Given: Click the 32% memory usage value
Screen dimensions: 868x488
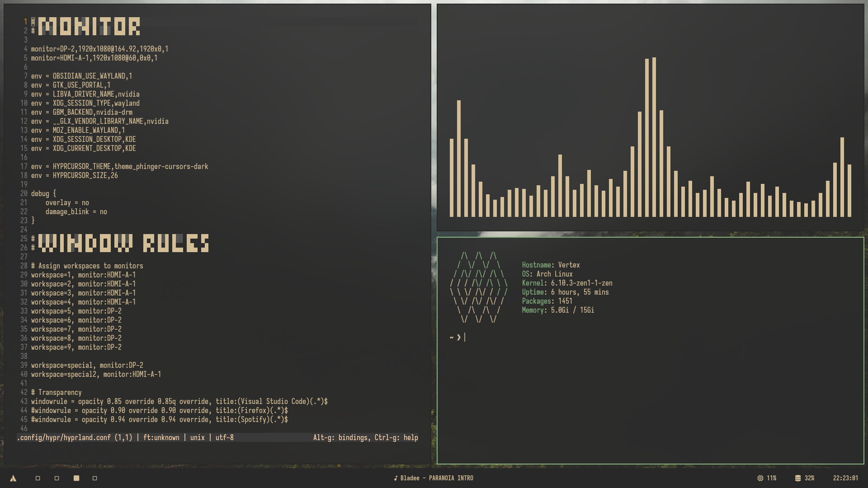Looking at the screenshot, I should click(809, 478).
